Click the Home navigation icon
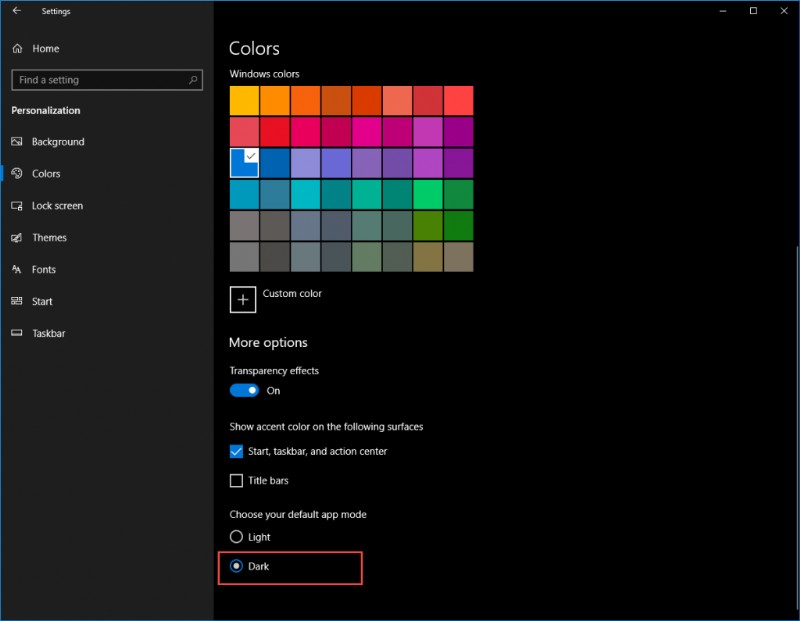 click(16, 48)
